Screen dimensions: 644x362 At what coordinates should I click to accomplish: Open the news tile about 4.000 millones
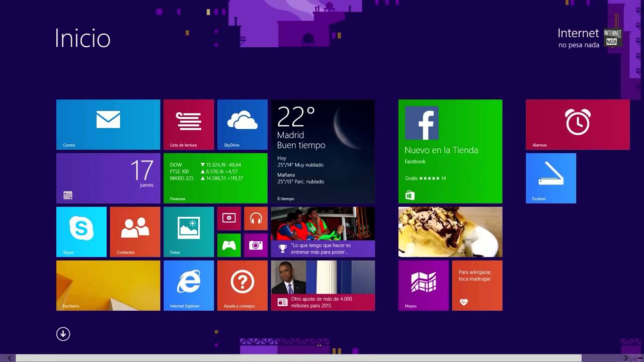point(323,286)
